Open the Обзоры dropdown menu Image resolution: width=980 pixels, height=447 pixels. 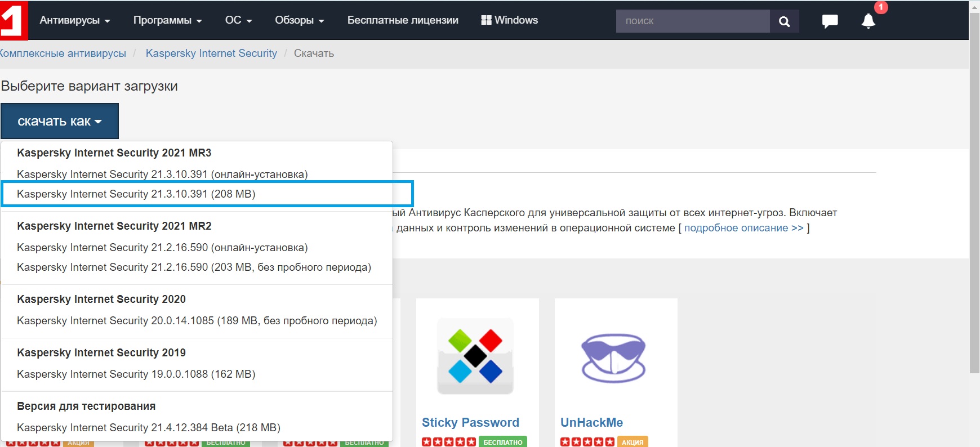point(299,20)
